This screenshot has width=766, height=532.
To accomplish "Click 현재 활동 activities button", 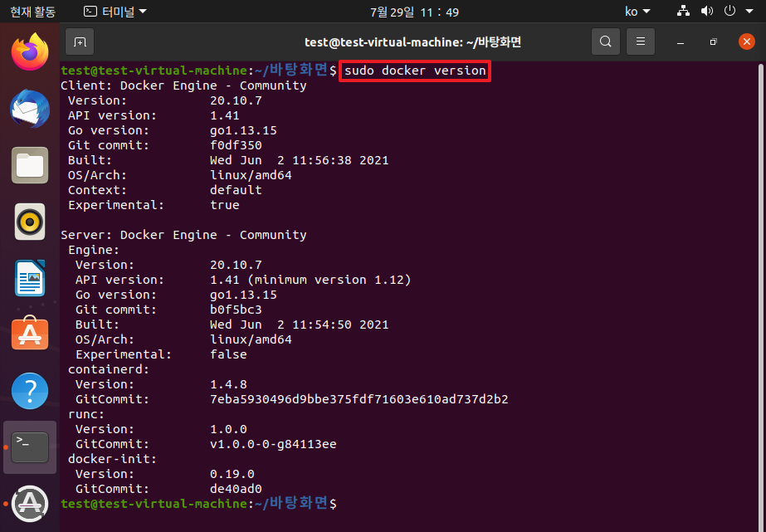I will [x=32, y=12].
